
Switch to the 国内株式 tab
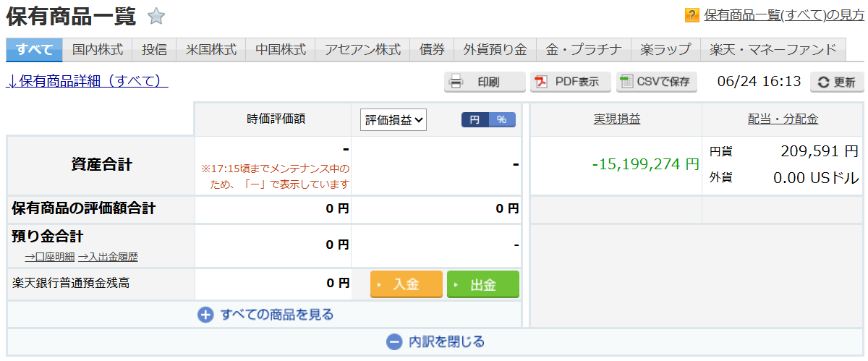click(98, 50)
